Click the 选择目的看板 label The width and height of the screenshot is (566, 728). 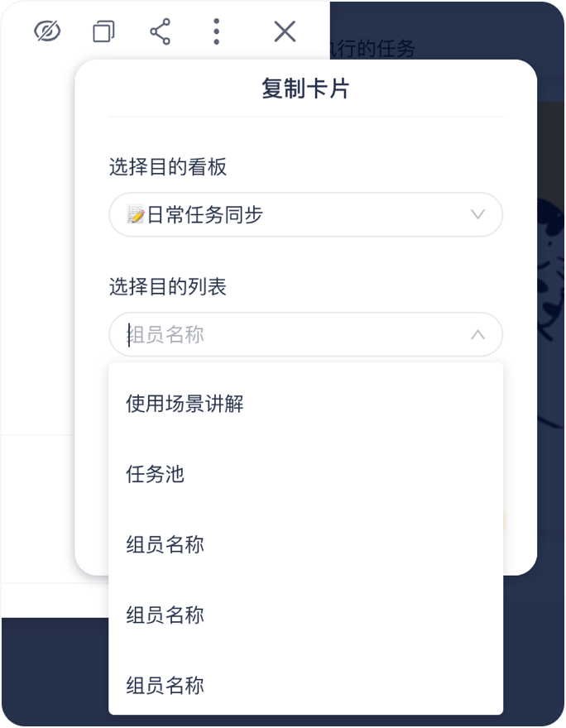tap(168, 167)
